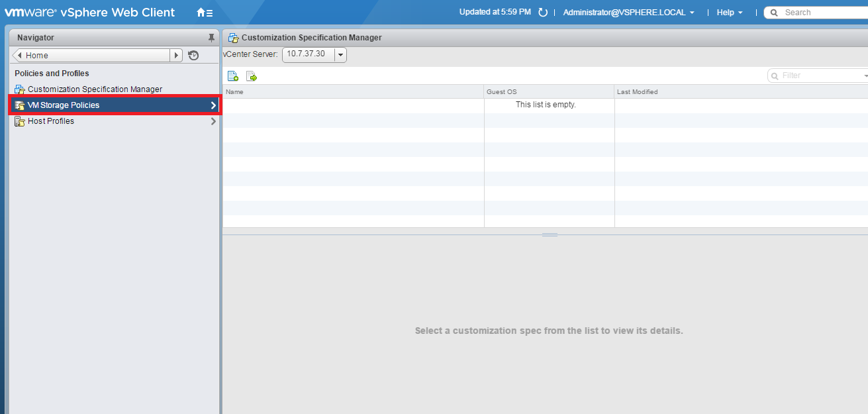The image size is (868, 414).
Task: Expand the Host Profiles chevron
Action: [213, 121]
